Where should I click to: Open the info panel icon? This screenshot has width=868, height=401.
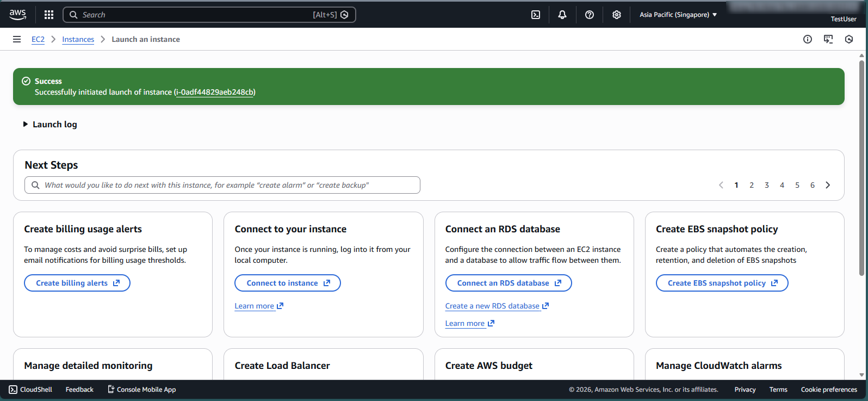tap(808, 39)
